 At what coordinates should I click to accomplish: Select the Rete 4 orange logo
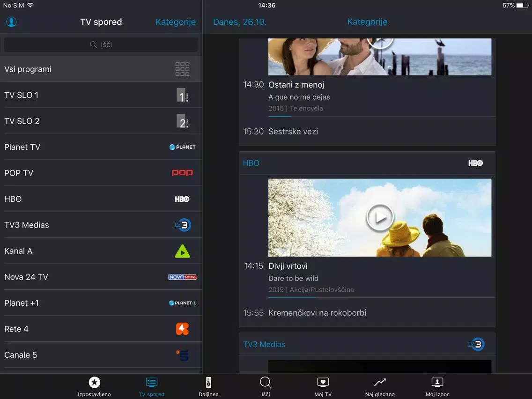click(182, 329)
